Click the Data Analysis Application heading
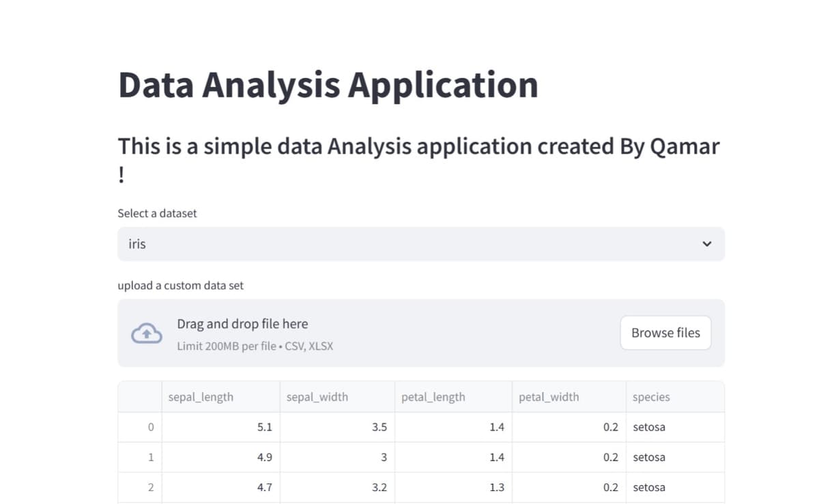This screenshot has width=819, height=504. (328, 84)
